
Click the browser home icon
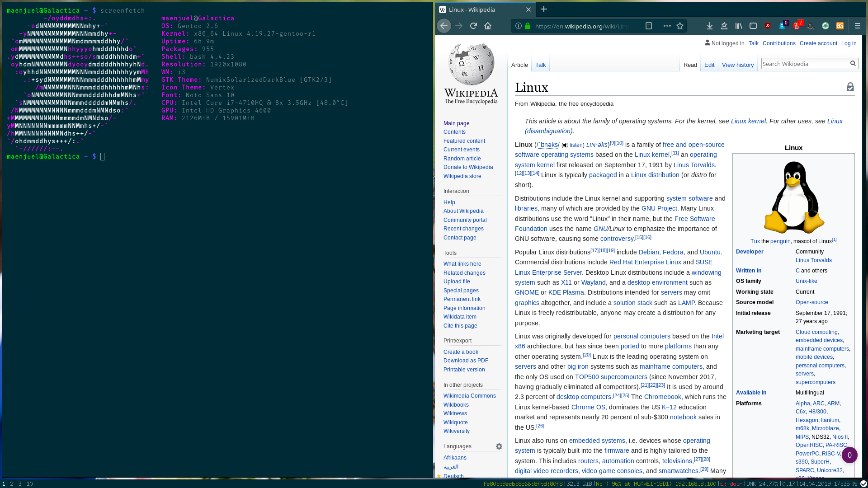pyautogui.click(x=488, y=26)
